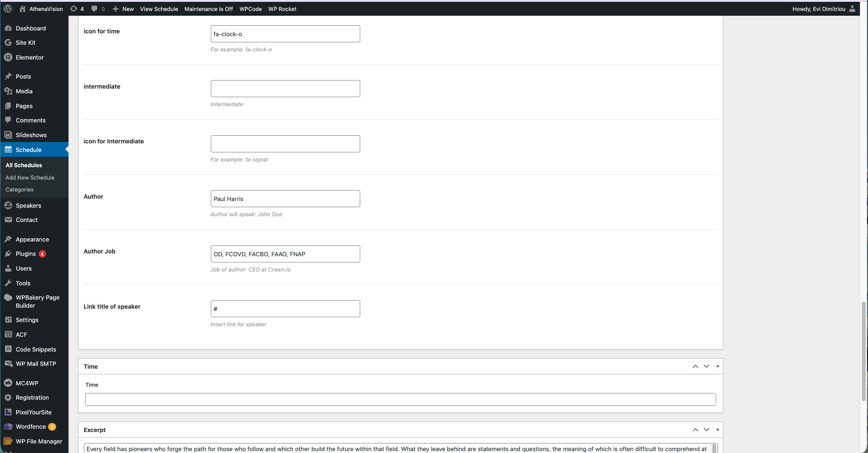Image resolution: width=868 pixels, height=453 pixels.
Task: Open Categories under Schedule menu
Action: (20, 190)
